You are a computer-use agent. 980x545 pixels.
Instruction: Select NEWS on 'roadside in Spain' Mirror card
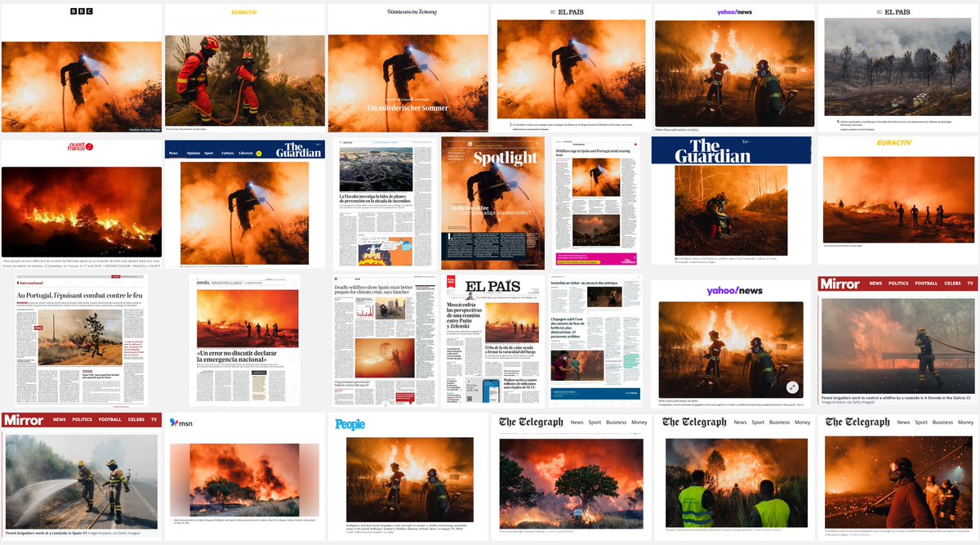click(x=60, y=420)
